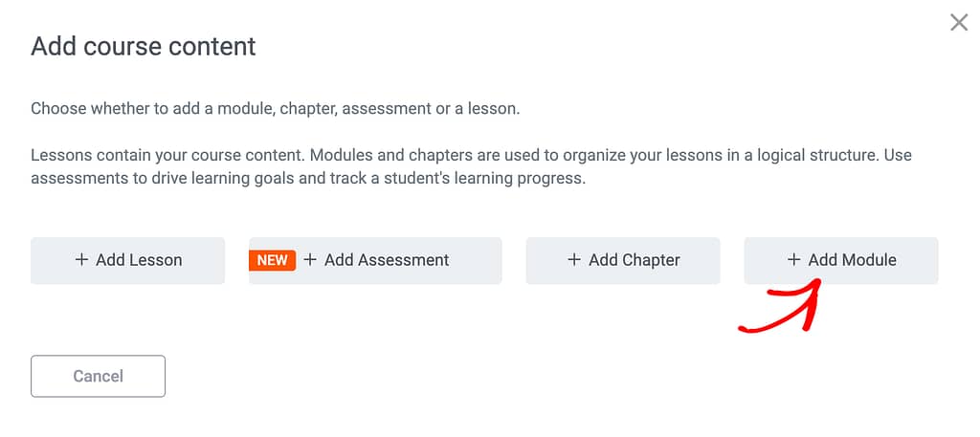Click the plus icon on Add Module
The height and width of the screenshot is (437, 980).
793,260
